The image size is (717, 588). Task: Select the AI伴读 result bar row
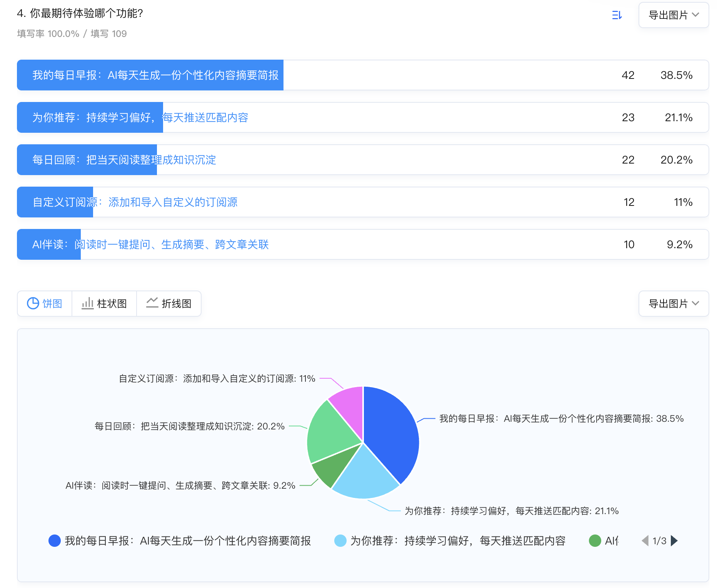point(362,244)
